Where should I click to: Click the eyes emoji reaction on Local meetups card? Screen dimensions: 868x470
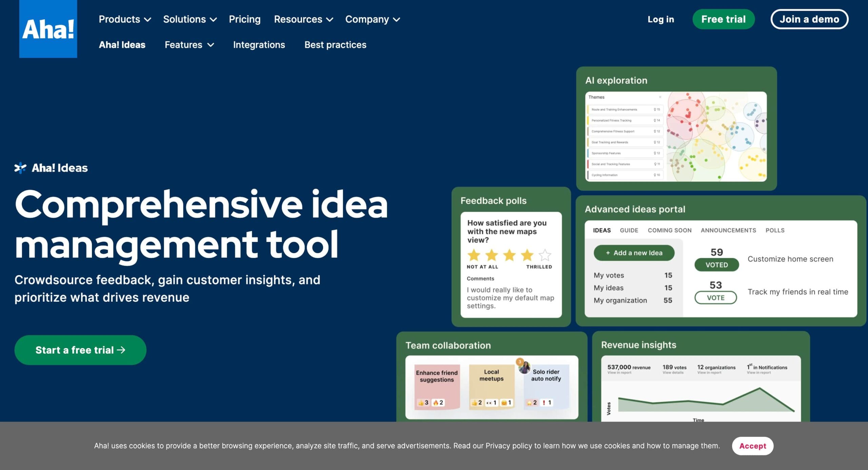click(x=491, y=403)
